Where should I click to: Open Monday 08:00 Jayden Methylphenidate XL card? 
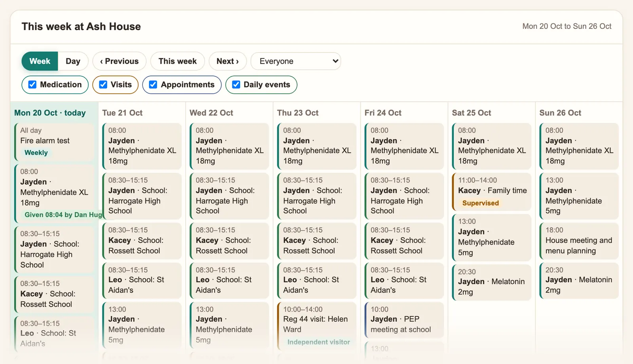(54, 194)
